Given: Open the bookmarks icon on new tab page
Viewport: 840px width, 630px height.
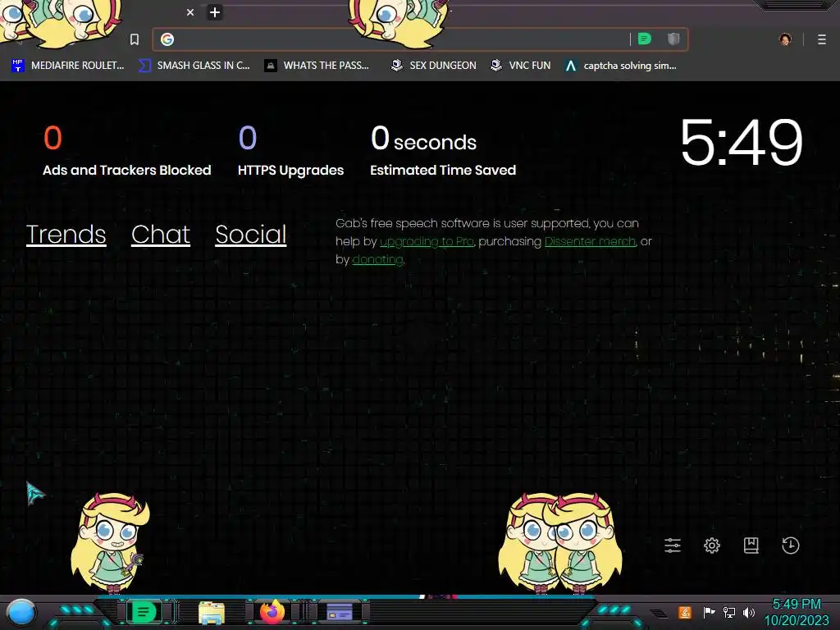Looking at the screenshot, I should point(751,546).
